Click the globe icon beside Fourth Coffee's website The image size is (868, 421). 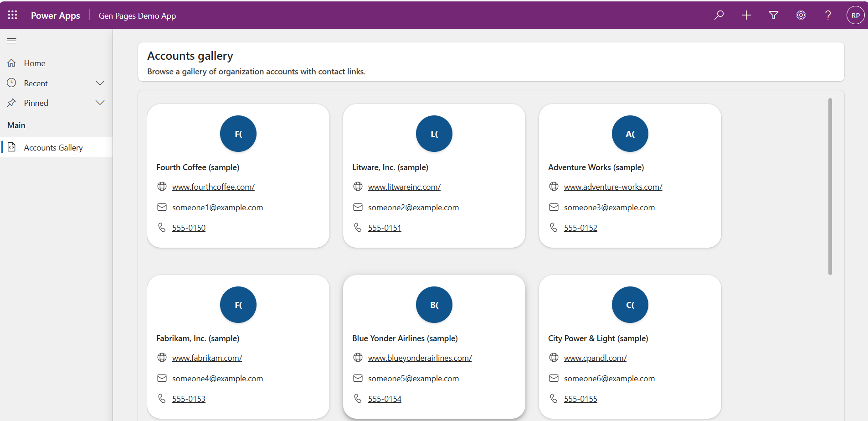162,187
